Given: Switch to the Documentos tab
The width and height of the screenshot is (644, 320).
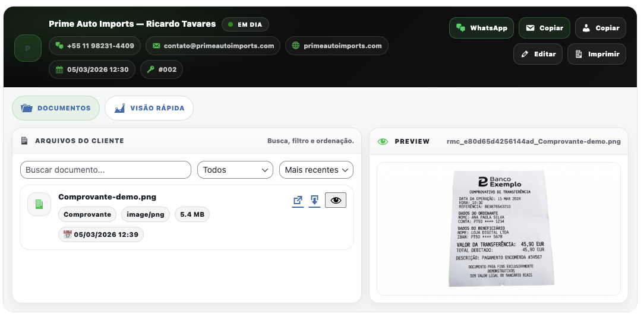Looking at the screenshot, I should tap(56, 108).
